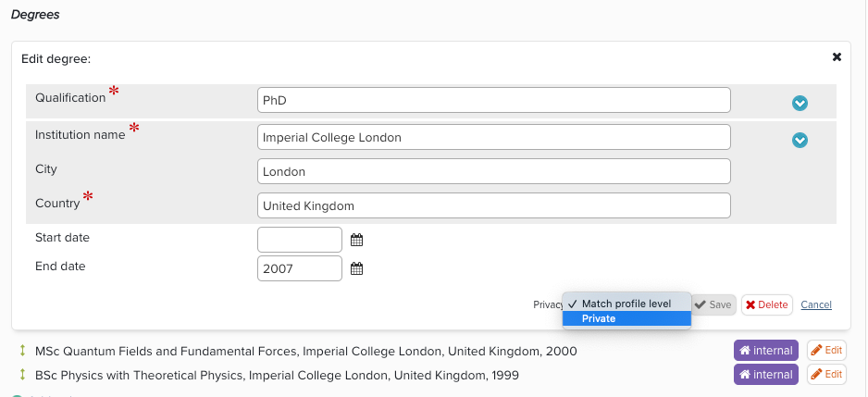Expand the Institution name chevron
868x397 pixels.
click(x=800, y=140)
